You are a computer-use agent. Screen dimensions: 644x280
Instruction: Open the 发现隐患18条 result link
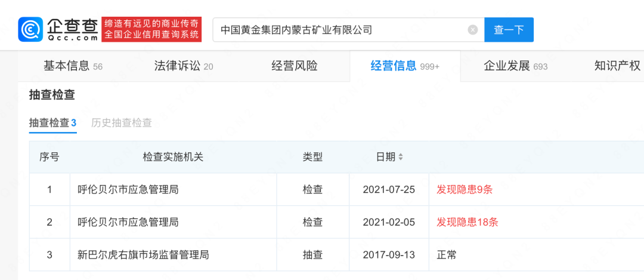click(467, 223)
